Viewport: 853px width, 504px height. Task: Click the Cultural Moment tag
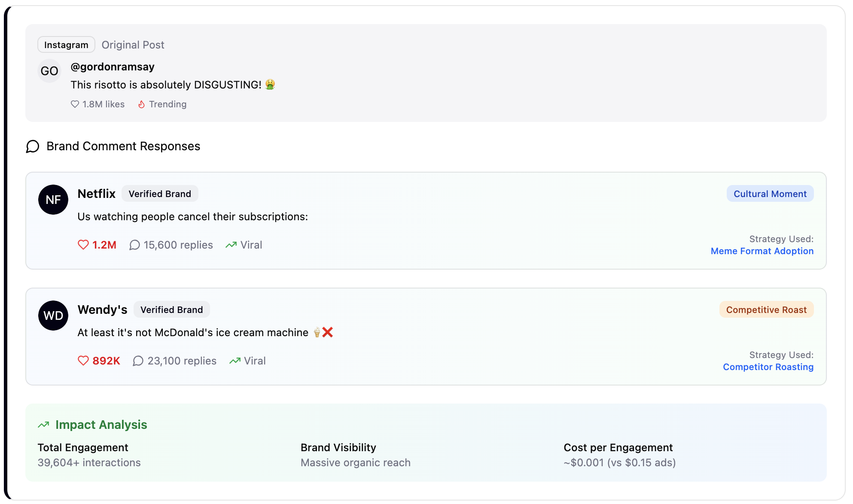pyautogui.click(x=770, y=194)
